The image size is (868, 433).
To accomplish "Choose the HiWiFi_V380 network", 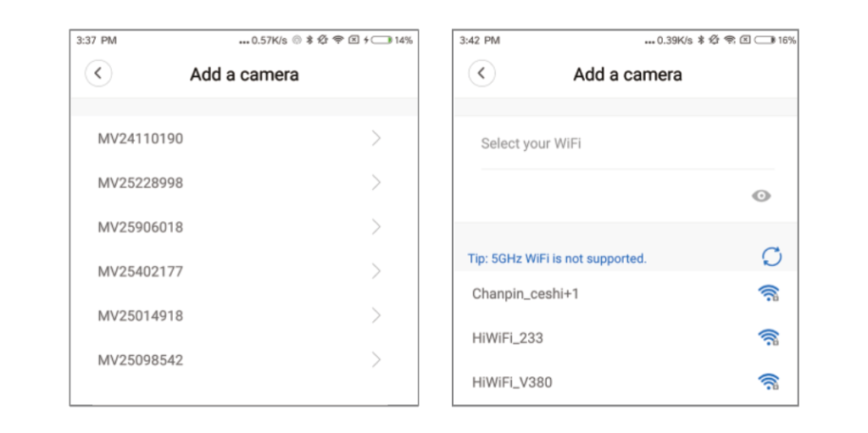I will [512, 382].
